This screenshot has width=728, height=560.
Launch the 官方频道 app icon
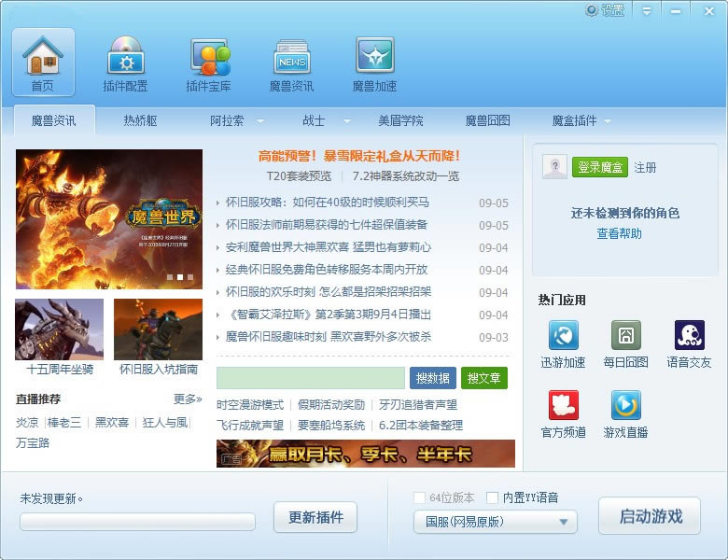(563, 405)
